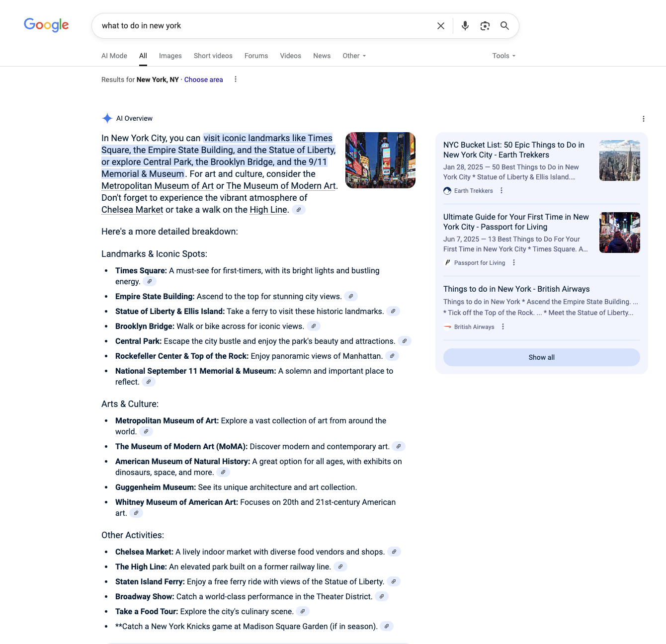
Task: Click the Google logo
Action: coord(46,25)
